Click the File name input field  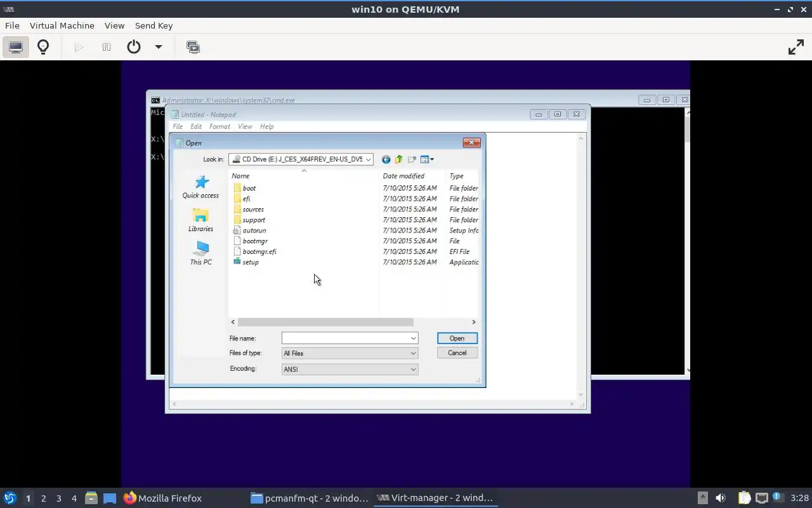point(345,338)
